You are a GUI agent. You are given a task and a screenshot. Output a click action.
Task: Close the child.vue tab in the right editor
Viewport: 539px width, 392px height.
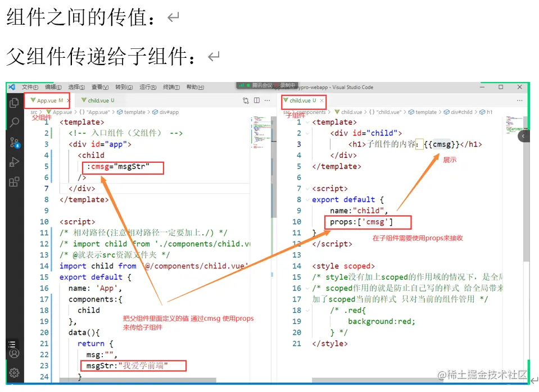(321, 101)
